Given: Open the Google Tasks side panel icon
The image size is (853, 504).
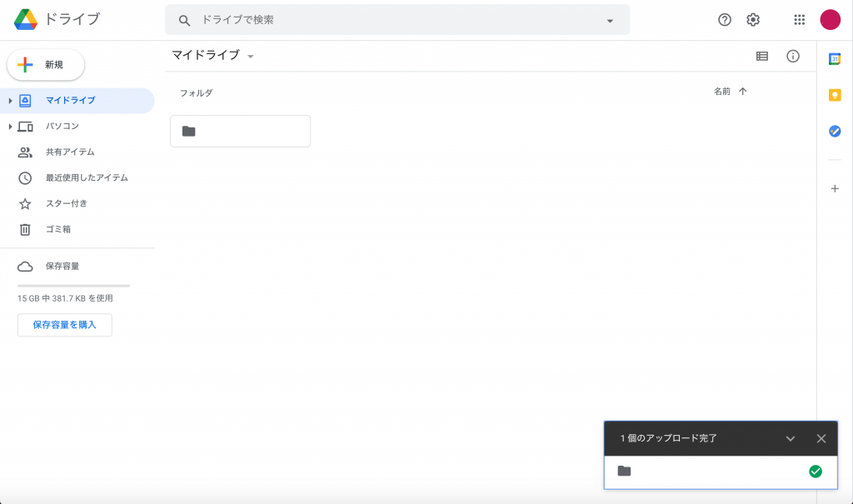Looking at the screenshot, I should (x=835, y=131).
